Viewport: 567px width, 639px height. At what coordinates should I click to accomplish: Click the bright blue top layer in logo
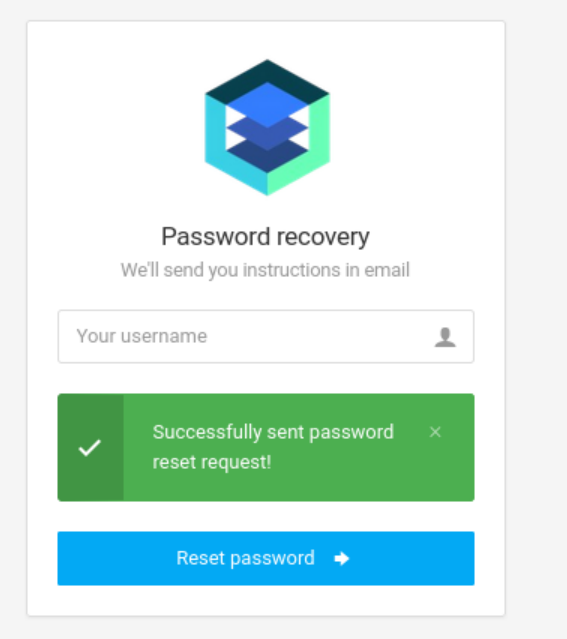click(x=267, y=104)
